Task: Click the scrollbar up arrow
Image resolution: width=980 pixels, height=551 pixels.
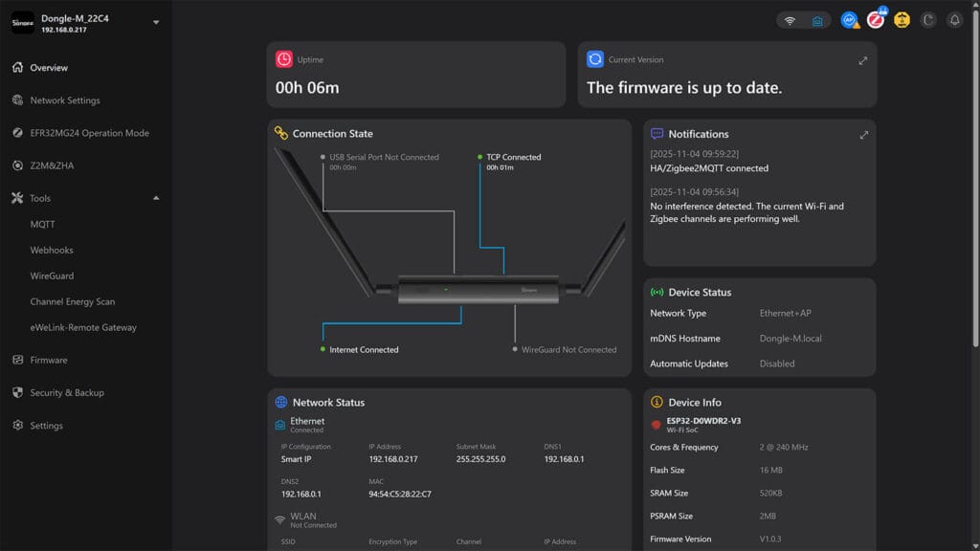Action: [x=975, y=5]
